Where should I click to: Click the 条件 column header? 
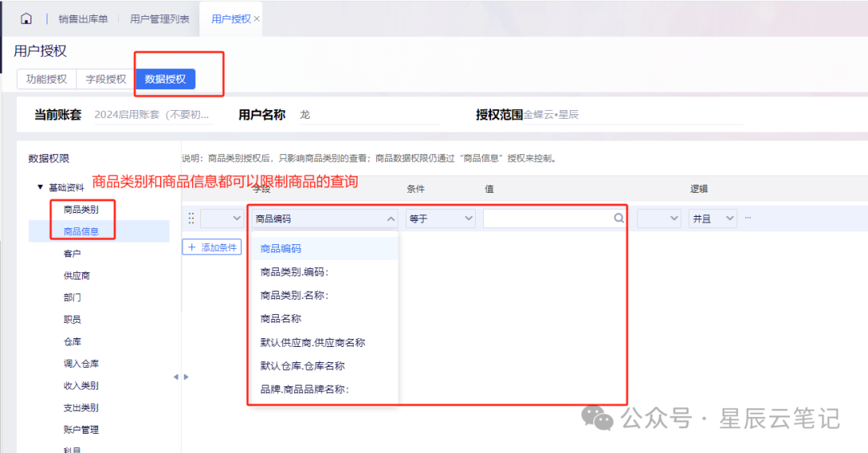pyautogui.click(x=416, y=189)
